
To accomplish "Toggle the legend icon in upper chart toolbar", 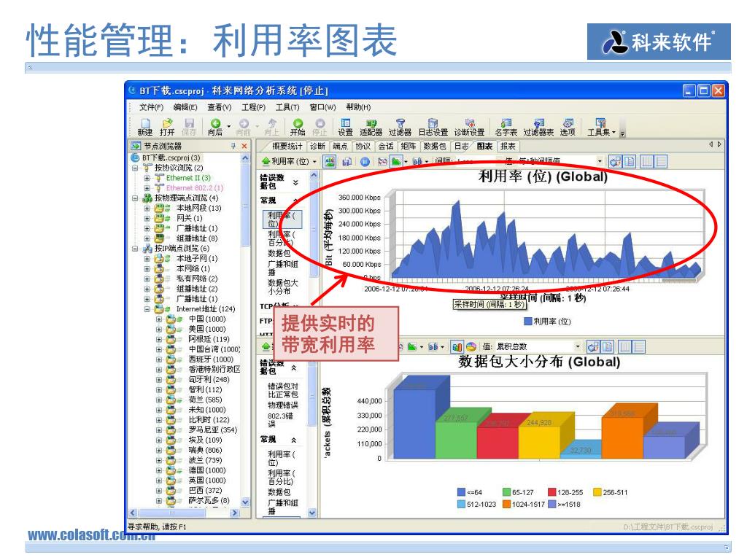I will tap(630, 161).
